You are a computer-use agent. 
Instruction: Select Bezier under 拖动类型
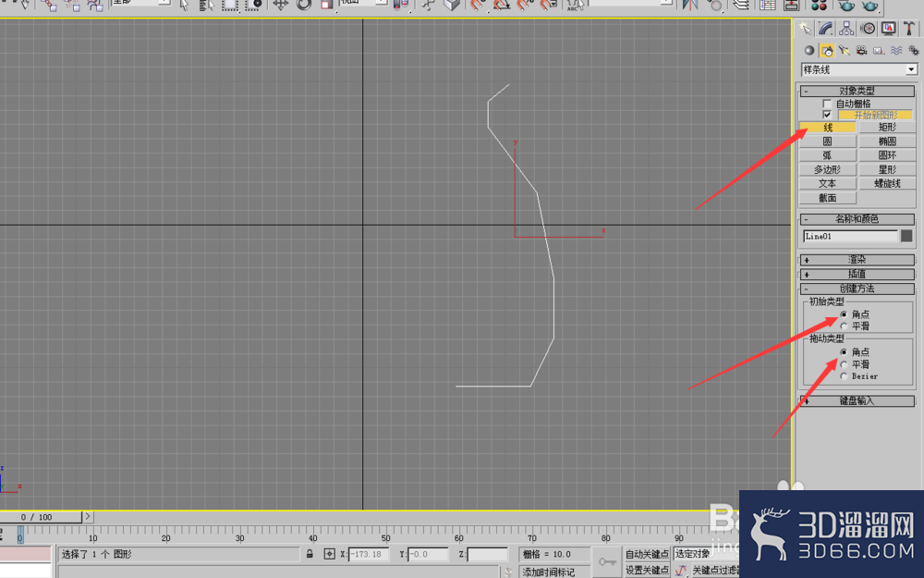tap(844, 376)
